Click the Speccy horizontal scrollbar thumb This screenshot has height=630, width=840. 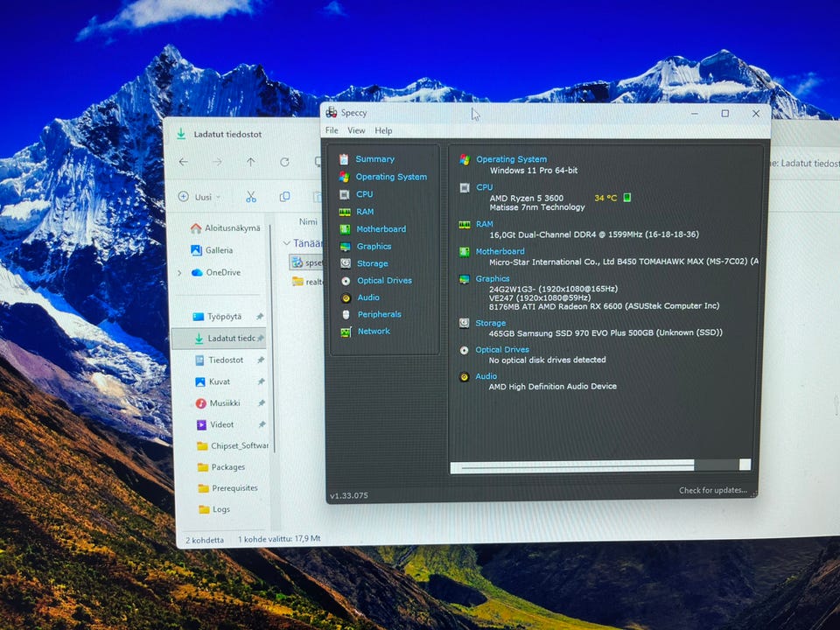click(x=572, y=466)
